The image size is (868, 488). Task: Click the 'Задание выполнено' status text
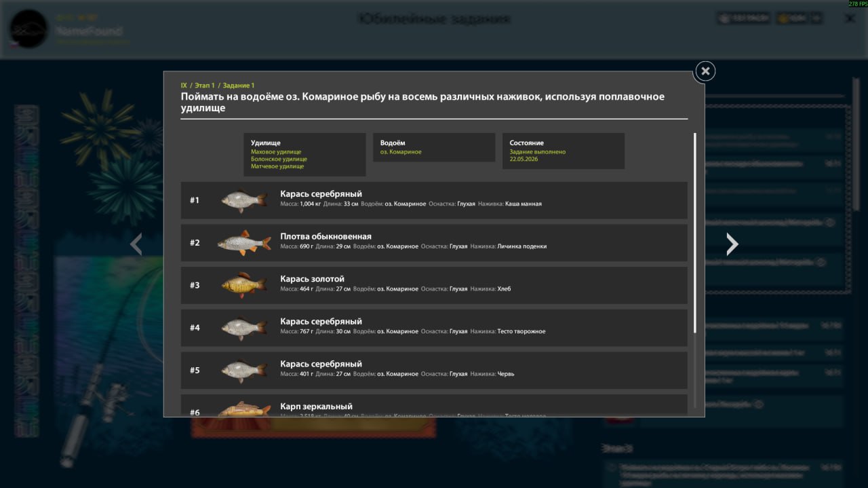tap(538, 152)
